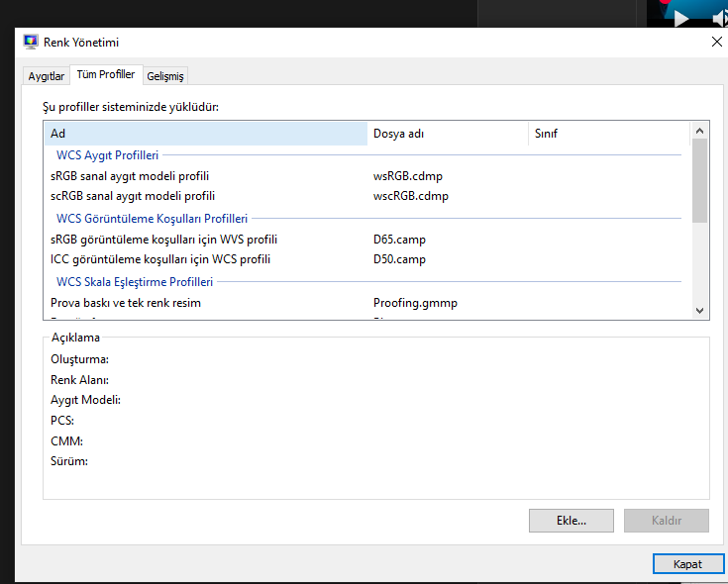Click the profile list scroll down arrow
Image resolution: width=728 pixels, height=584 pixels.
click(700, 310)
